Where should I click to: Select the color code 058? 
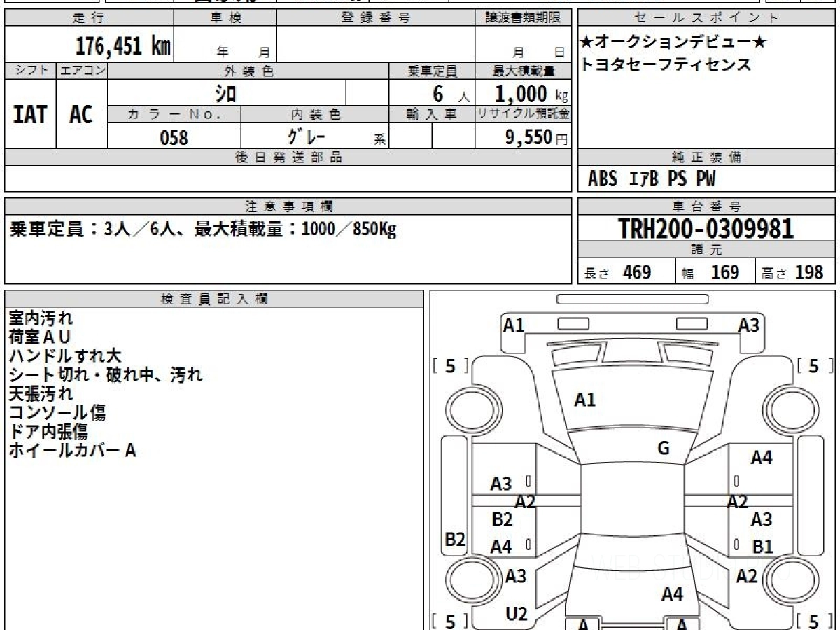174,138
